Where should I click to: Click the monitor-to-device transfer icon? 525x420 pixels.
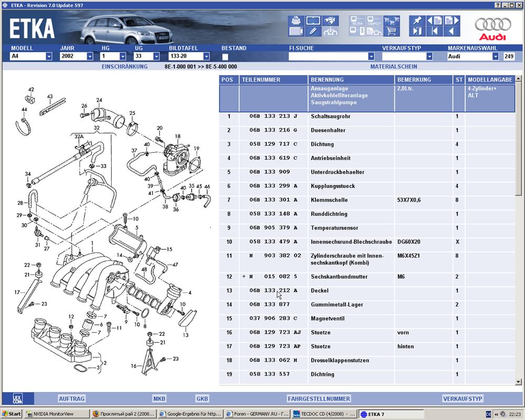coord(357,31)
